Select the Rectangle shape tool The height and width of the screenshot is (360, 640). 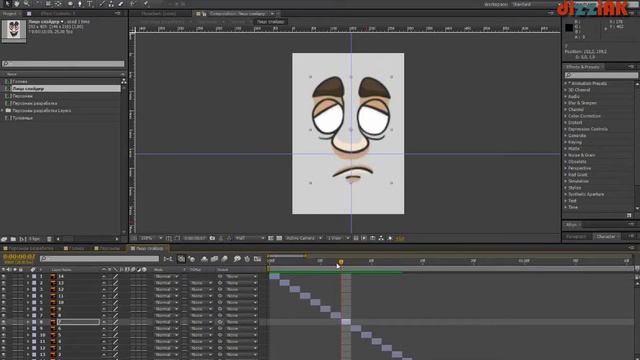pos(70,4)
